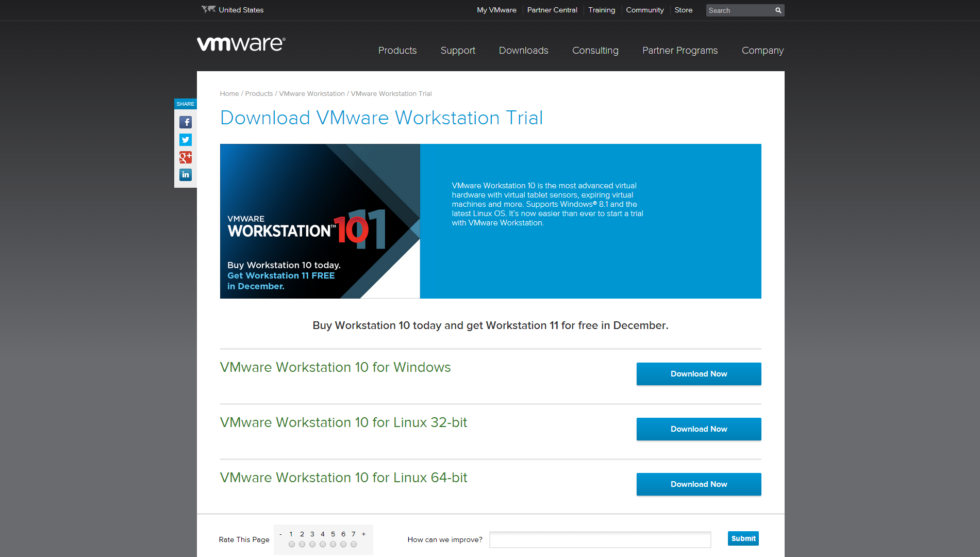
Task: Select rating 6 radio button
Action: click(x=343, y=544)
